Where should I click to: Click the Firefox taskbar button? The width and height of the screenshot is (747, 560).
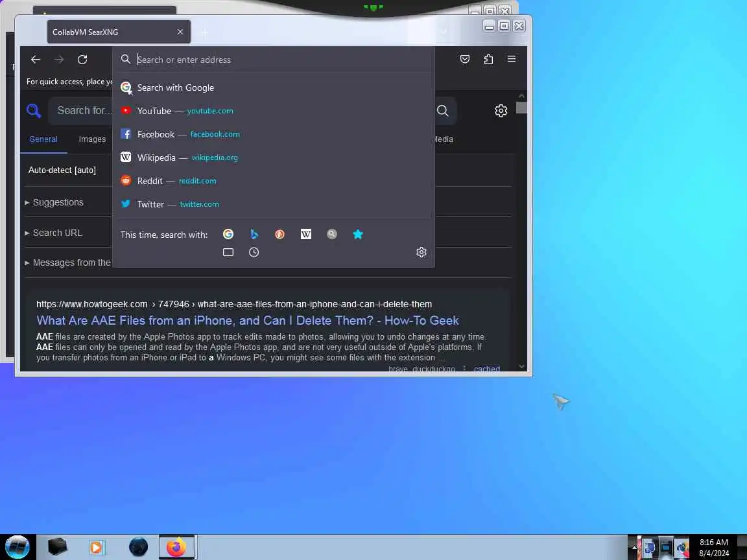(x=177, y=547)
